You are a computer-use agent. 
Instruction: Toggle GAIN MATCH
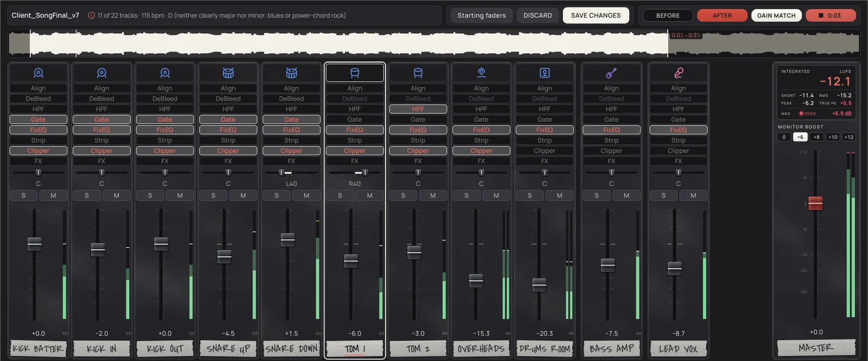(776, 16)
